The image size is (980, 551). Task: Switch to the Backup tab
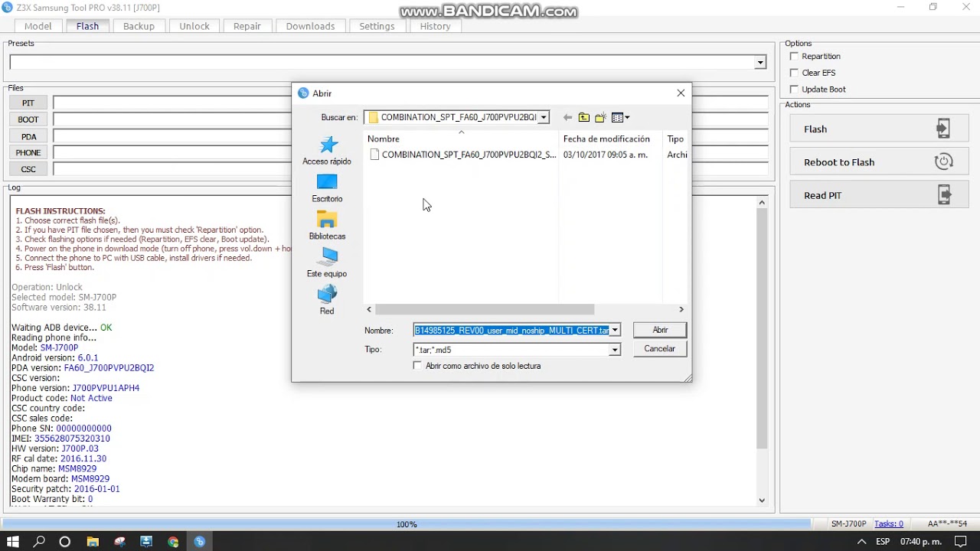139,26
